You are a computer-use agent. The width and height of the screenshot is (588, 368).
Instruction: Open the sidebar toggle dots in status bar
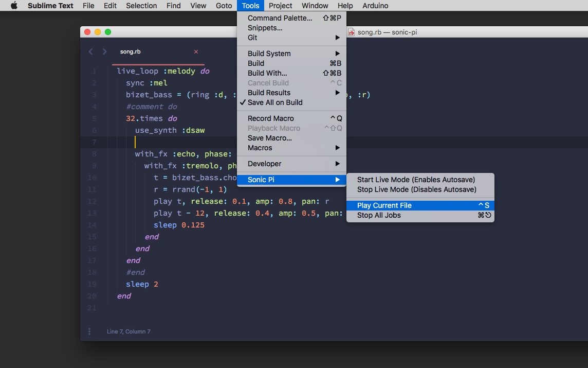pyautogui.click(x=89, y=331)
